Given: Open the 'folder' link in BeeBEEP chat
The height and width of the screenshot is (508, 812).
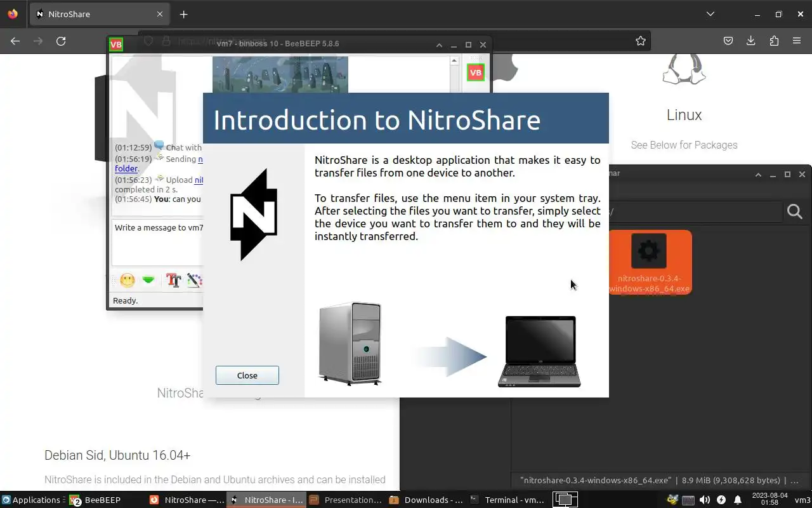Looking at the screenshot, I should click(126, 168).
